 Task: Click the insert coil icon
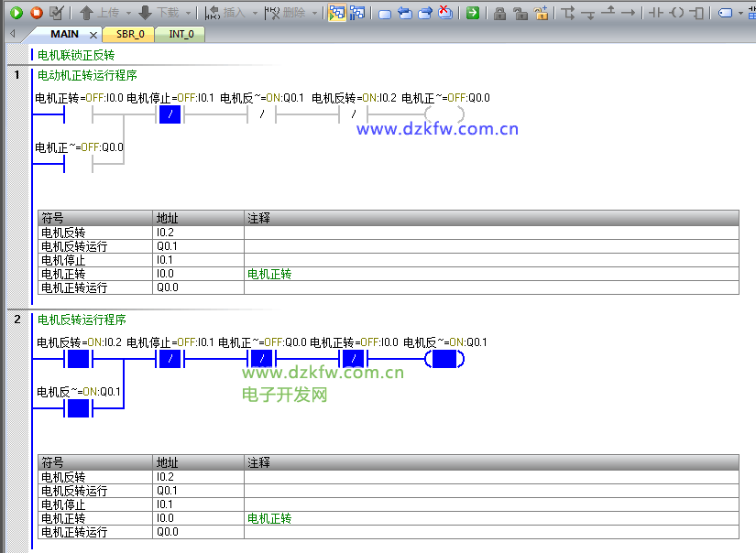click(x=676, y=13)
